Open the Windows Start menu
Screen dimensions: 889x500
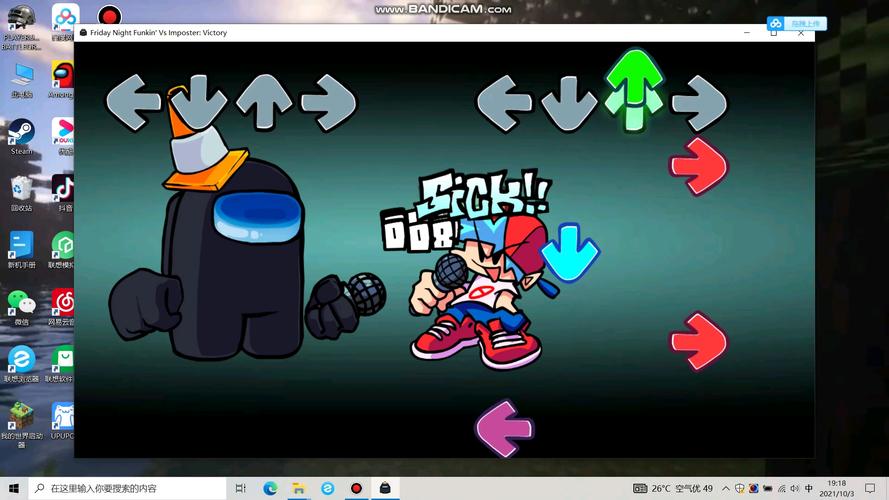[x=14, y=488]
